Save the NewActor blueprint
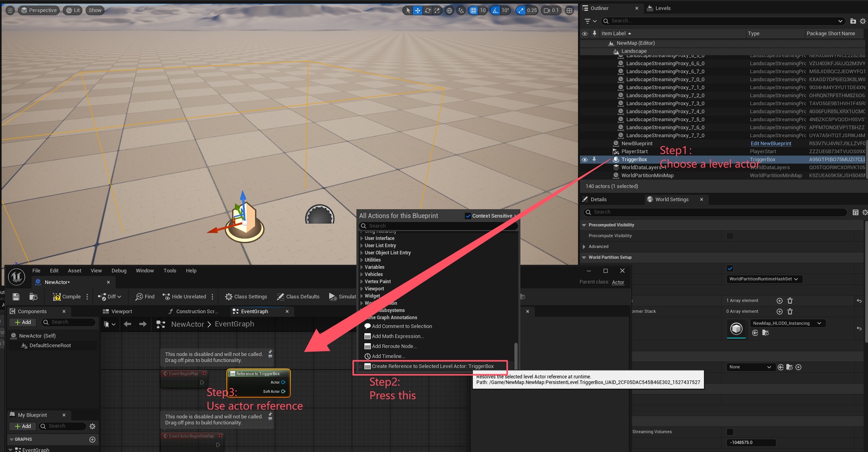 tap(16, 297)
